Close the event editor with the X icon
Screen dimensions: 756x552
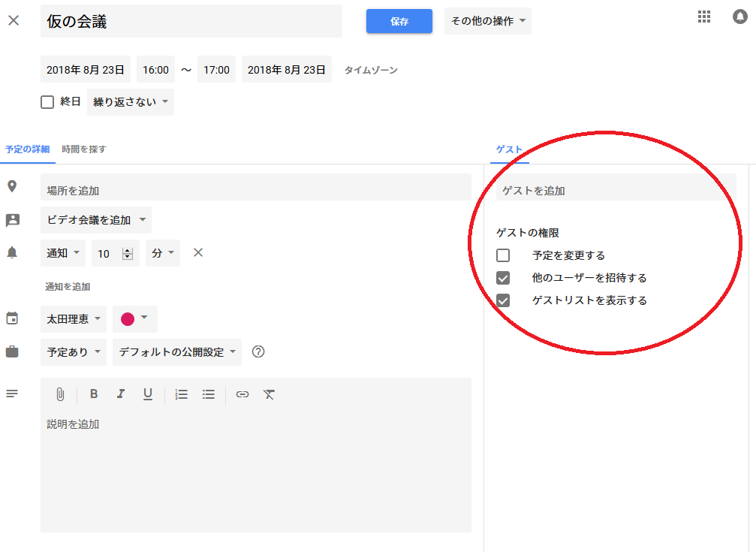(14, 20)
